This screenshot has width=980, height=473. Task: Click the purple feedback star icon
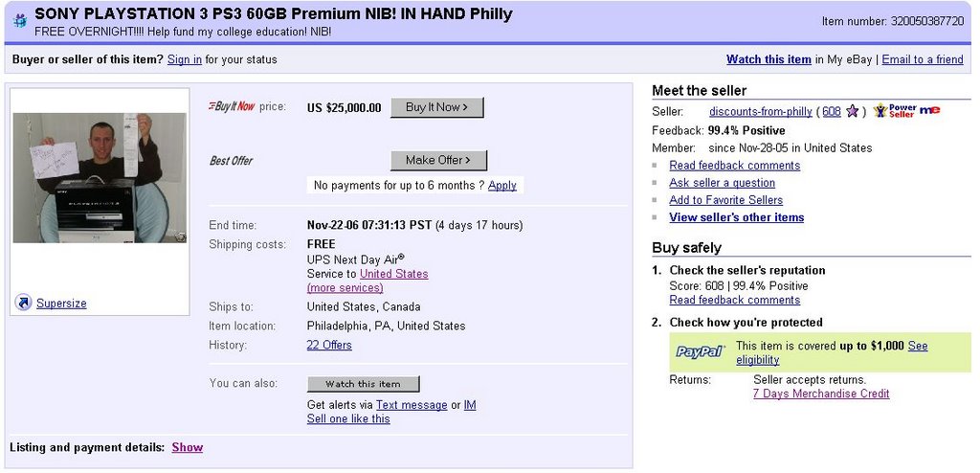click(x=851, y=111)
